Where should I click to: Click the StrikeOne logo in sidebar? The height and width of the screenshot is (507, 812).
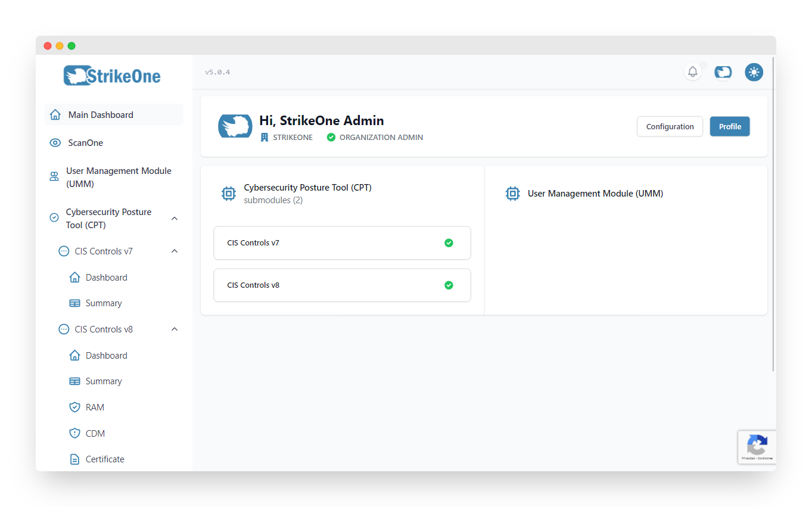click(113, 76)
